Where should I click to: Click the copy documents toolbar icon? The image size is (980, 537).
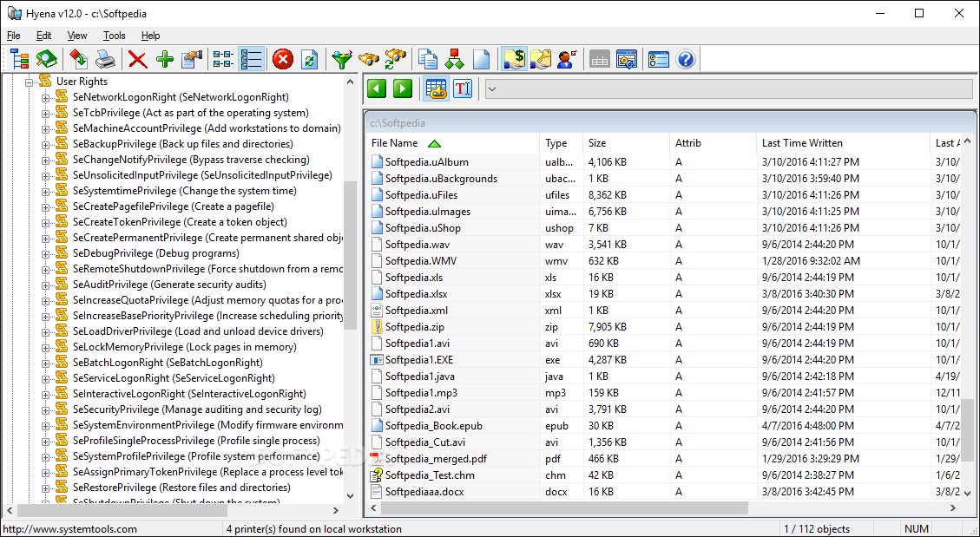(x=427, y=59)
